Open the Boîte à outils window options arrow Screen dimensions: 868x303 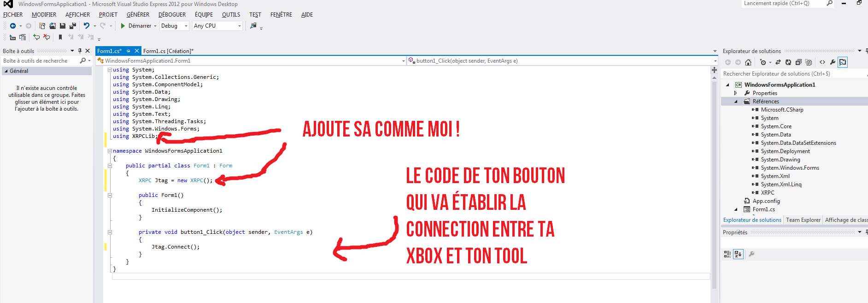tap(72, 51)
